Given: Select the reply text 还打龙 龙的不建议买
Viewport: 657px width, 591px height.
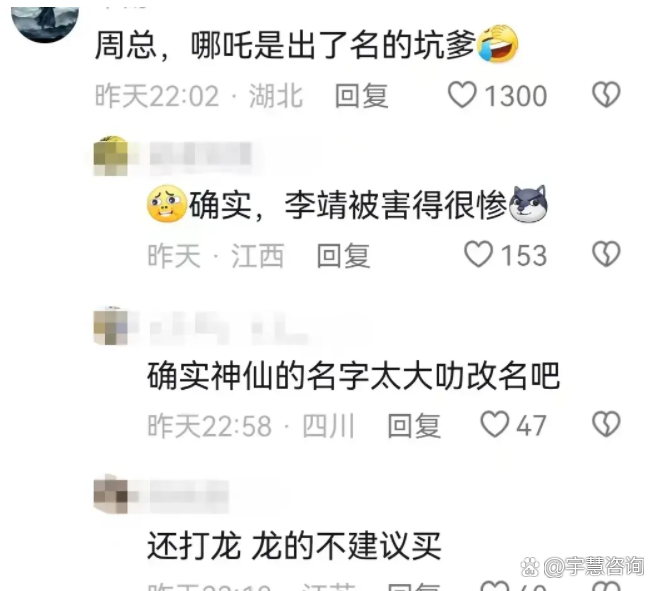Looking at the screenshot, I should [294, 545].
